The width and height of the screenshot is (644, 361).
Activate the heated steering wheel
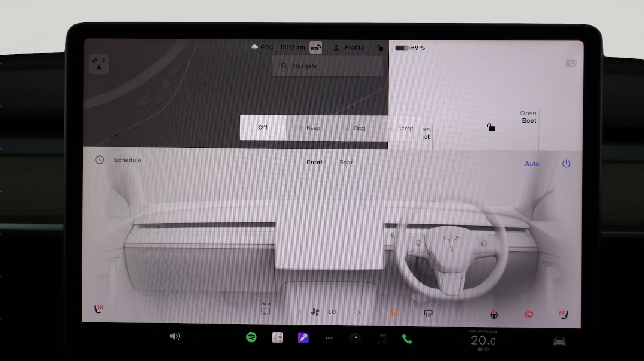(494, 313)
